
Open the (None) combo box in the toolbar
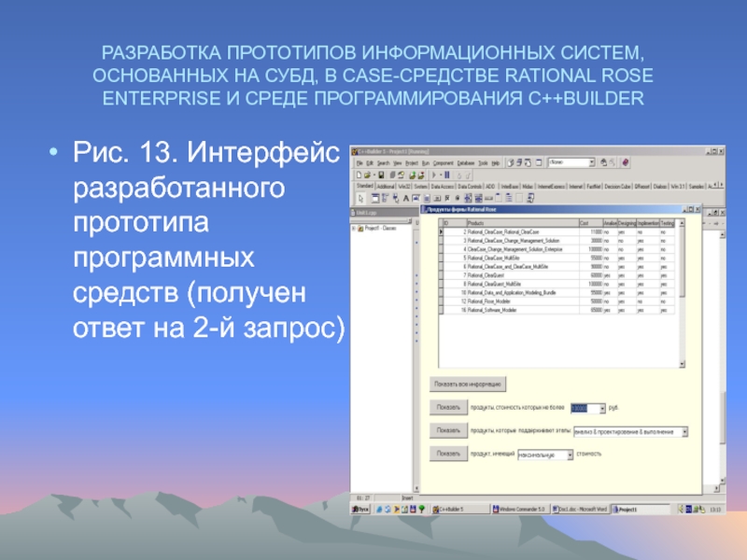tap(591, 162)
